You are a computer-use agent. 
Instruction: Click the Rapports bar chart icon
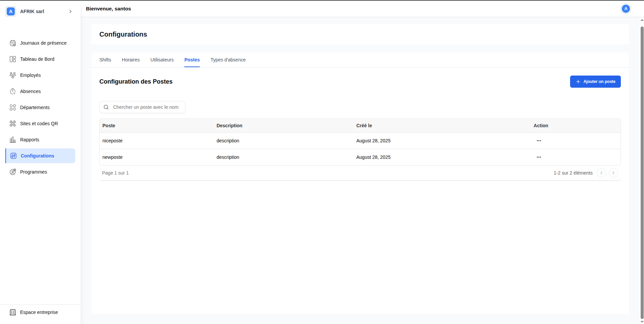pos(13,140)
